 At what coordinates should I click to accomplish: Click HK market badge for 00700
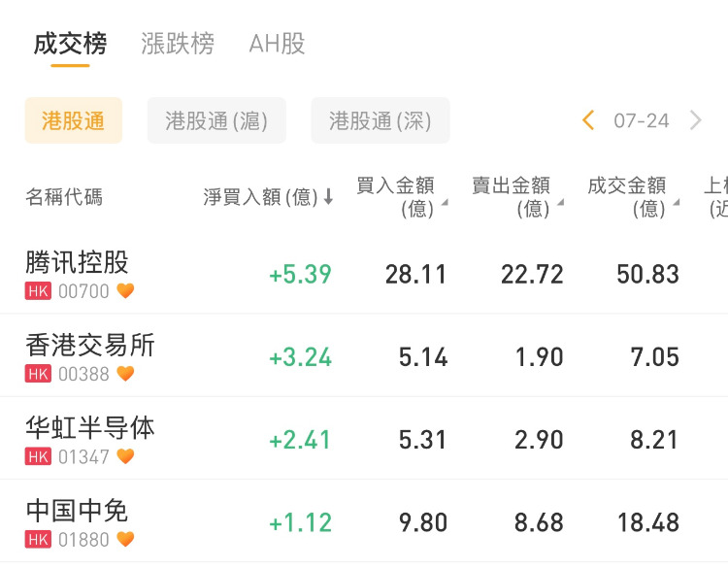38,291
